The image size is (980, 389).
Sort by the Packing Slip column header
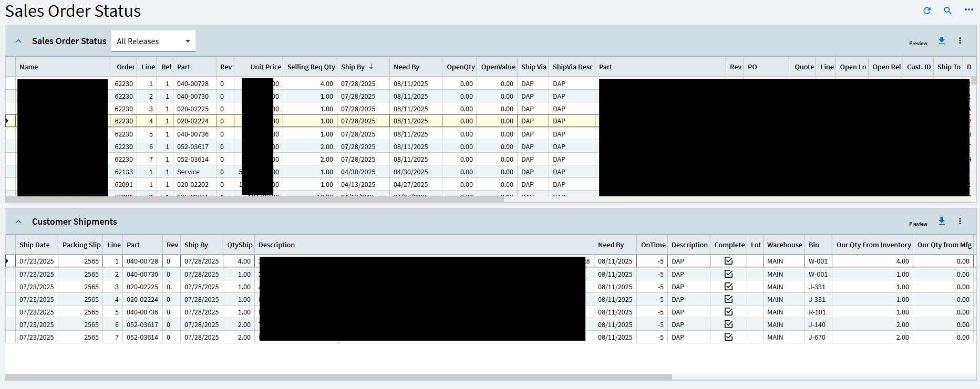81,245
